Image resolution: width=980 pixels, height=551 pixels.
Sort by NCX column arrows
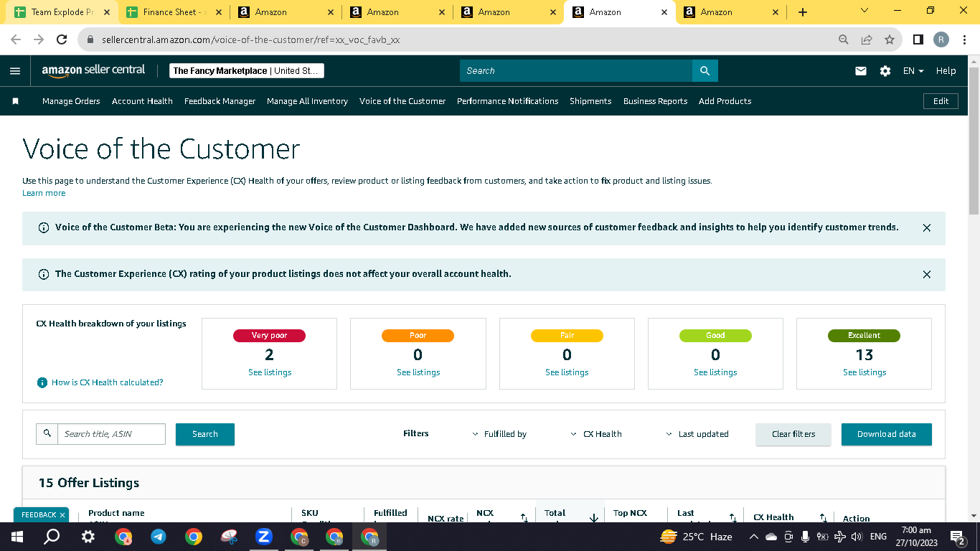pyautogui.click(x=524, y=518)
